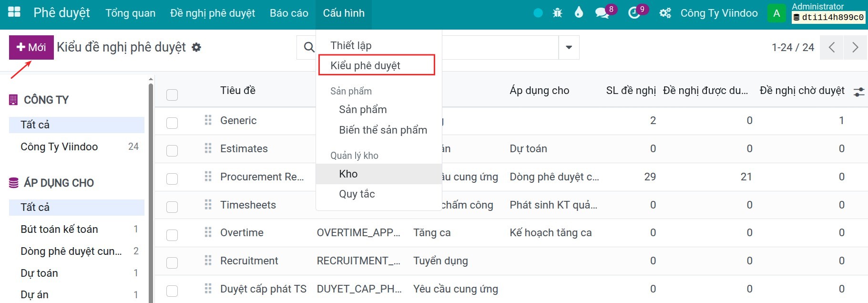Open the Báo cáo menu

[289, 13]
